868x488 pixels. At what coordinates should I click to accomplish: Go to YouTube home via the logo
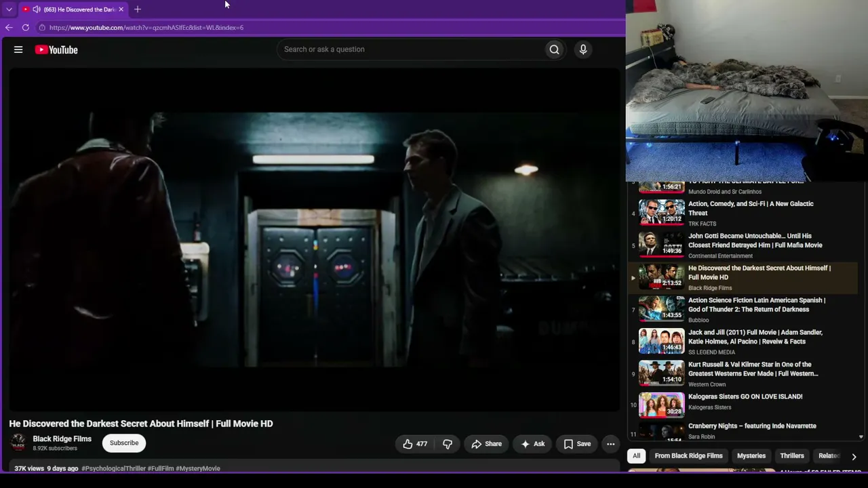pyautogui.click(x=56, y=49)
